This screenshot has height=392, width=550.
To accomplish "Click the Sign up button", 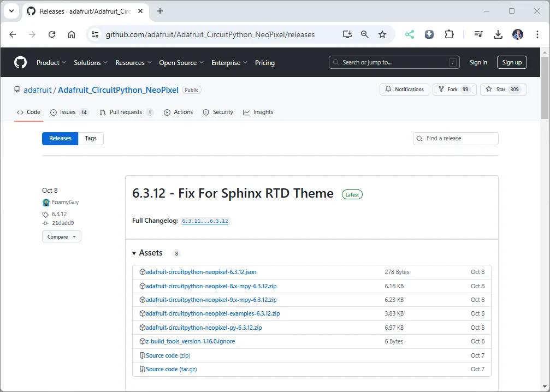I will pos(511,62).
